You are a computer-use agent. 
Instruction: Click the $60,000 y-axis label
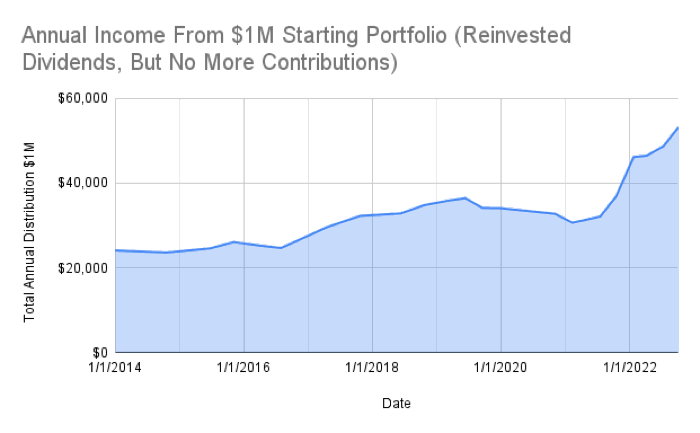pos(86,99)
